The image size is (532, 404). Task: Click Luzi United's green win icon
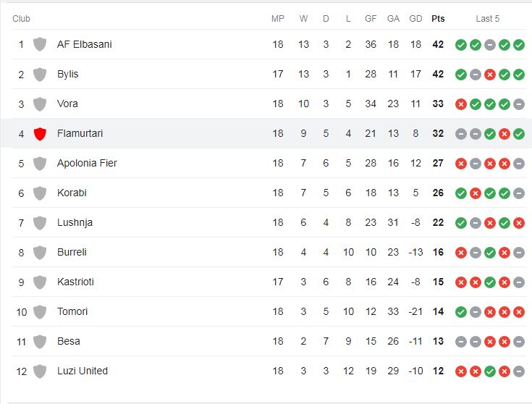tap(489, 371)
